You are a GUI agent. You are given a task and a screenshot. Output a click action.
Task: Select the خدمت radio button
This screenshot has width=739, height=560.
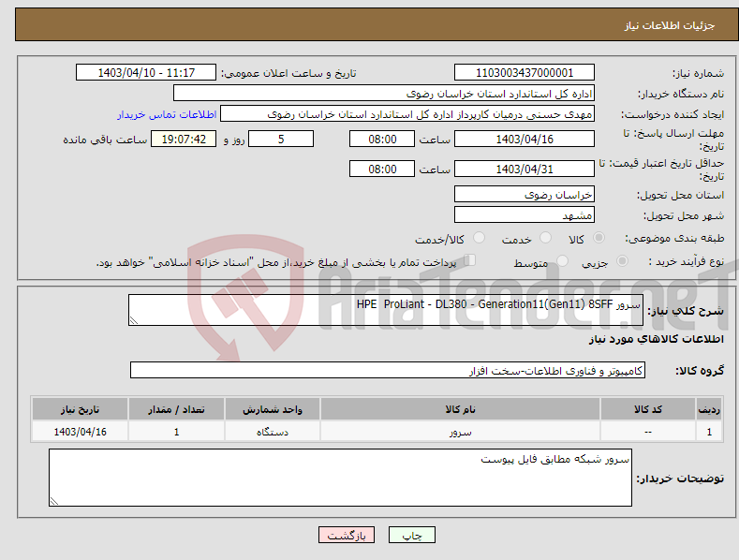[x=545, y=238]
